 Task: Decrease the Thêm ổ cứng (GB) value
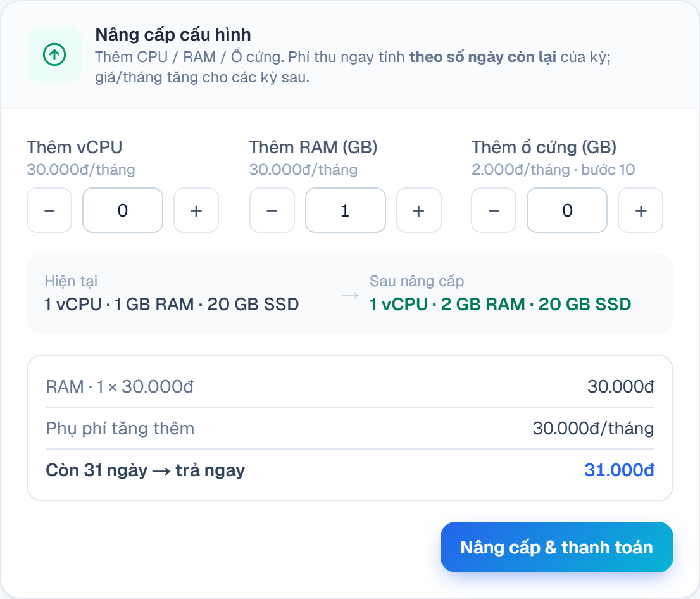pyautogui.click(x=494, y=210)
